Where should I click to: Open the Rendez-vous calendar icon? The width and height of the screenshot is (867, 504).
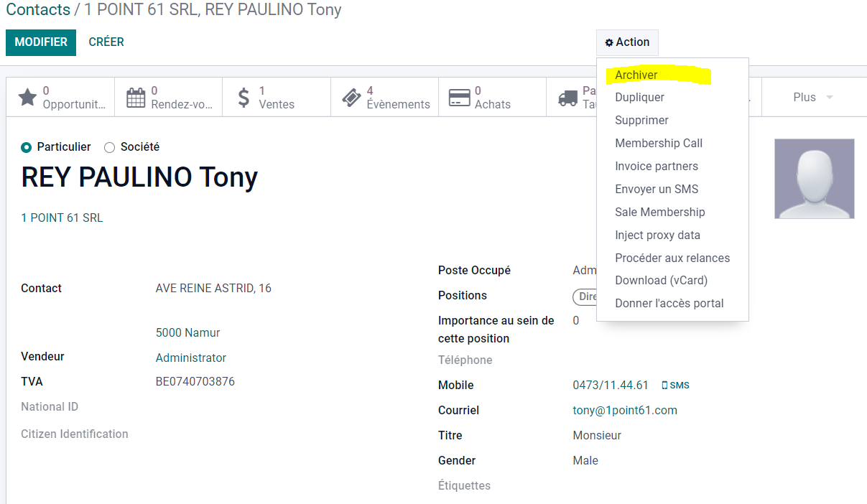136,98
